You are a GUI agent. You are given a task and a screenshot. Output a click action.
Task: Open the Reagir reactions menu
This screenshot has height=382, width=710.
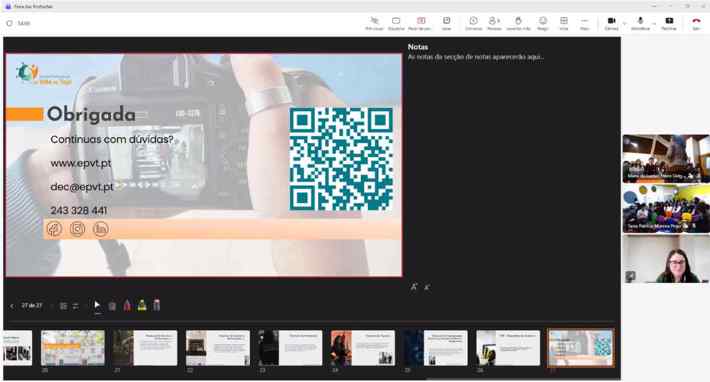[x=543, y=23]
